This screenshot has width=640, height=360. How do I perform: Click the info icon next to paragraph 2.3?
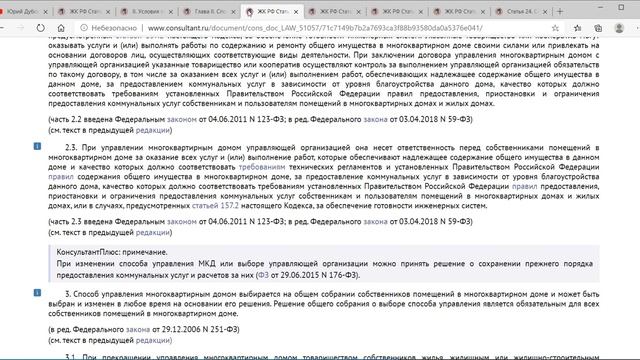click(x=37, y=146)
